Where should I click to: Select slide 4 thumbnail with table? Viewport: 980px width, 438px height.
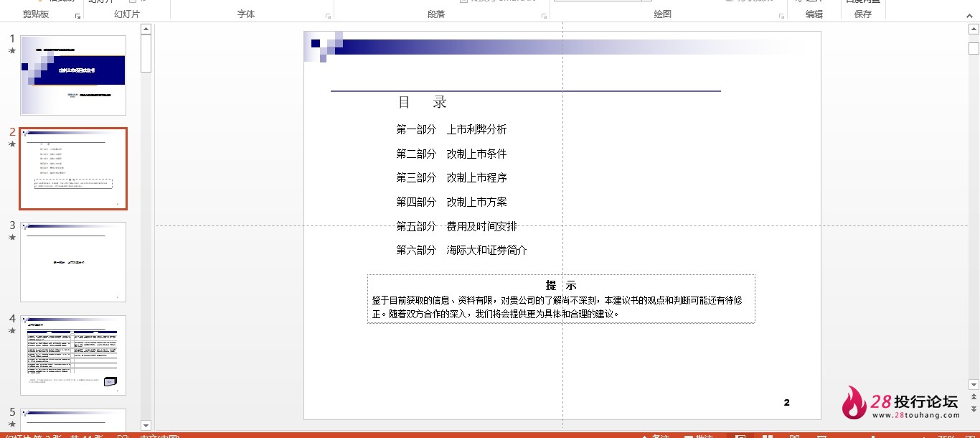click(x=73, y=355)
